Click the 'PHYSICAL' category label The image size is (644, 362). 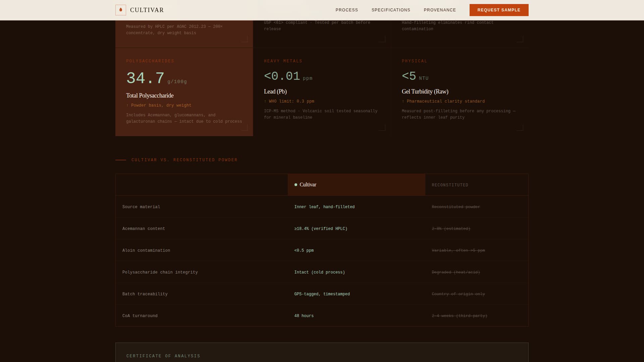(x=415, y=61)
